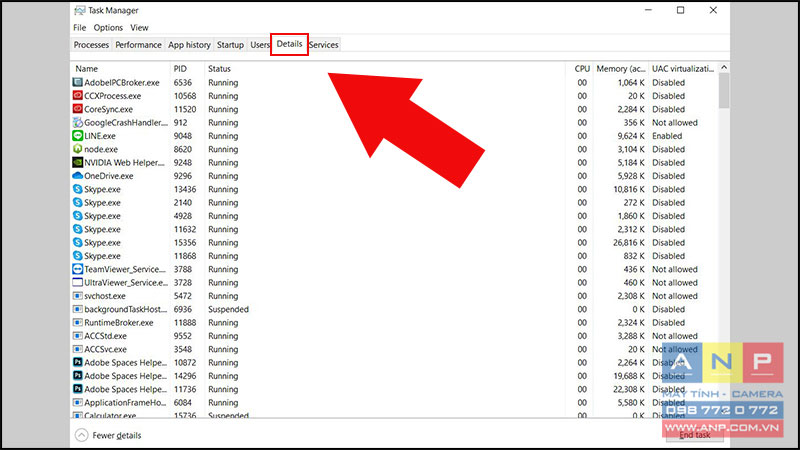This screenshot has height=450, width=800.
Task: Click the vertical scrollbar thumb
Action: pyautogui.click(x=724, y=91)
